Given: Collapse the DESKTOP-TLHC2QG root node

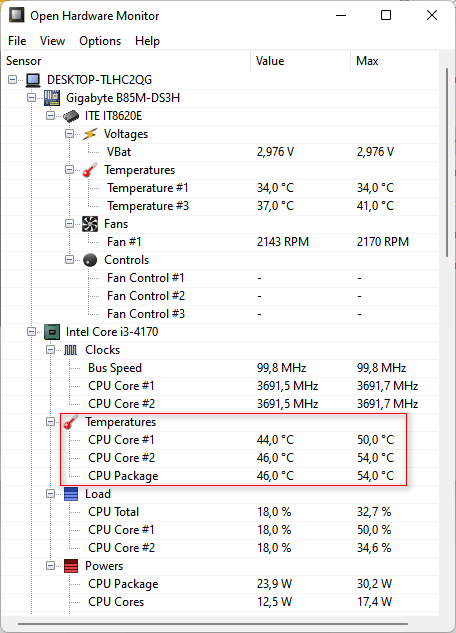Looking at the screenshot, I should click(x=13, y=80).
